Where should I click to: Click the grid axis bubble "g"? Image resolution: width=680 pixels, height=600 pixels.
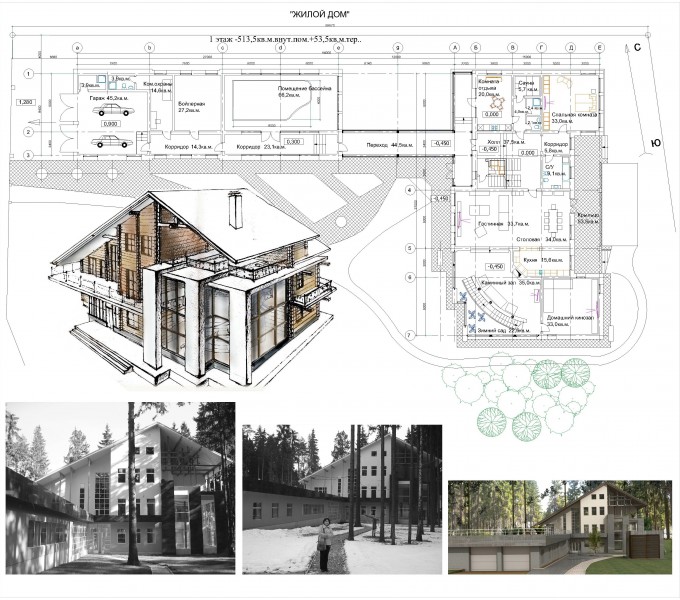coord(398,48)
